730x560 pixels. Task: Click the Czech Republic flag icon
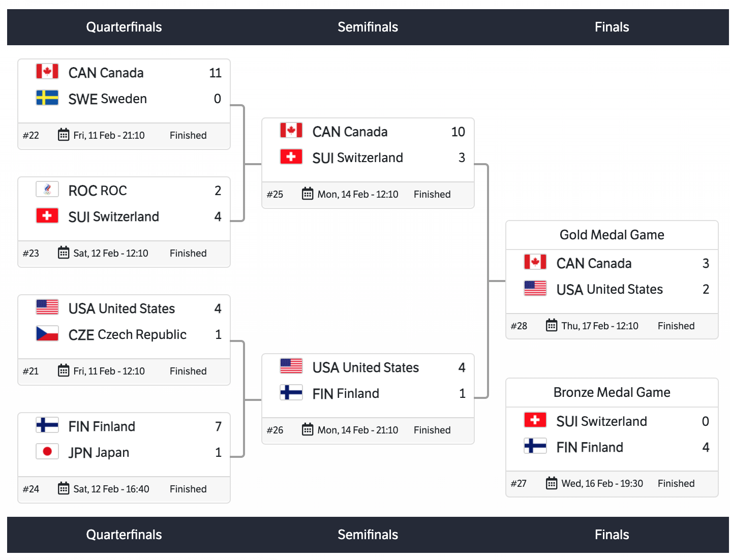47,333
